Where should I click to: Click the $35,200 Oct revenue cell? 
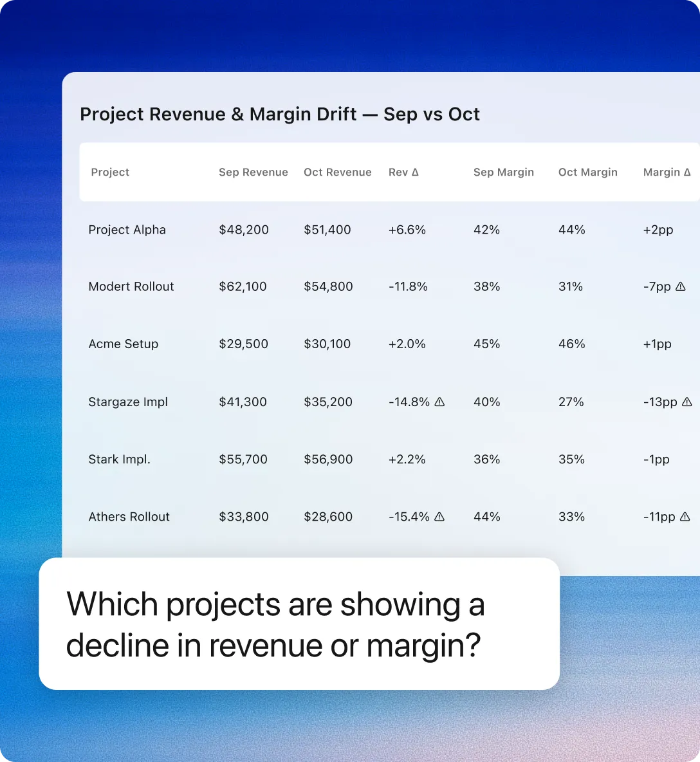(328, 402)
